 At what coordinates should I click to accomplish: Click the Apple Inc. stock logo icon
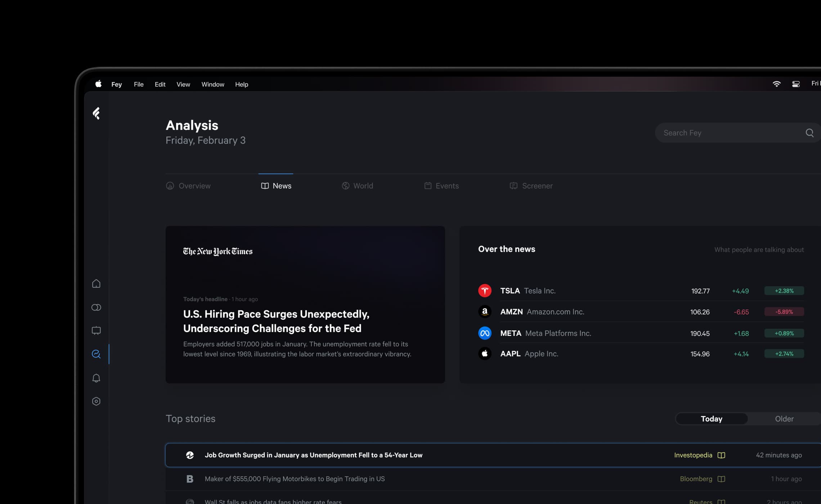point(485,354)
